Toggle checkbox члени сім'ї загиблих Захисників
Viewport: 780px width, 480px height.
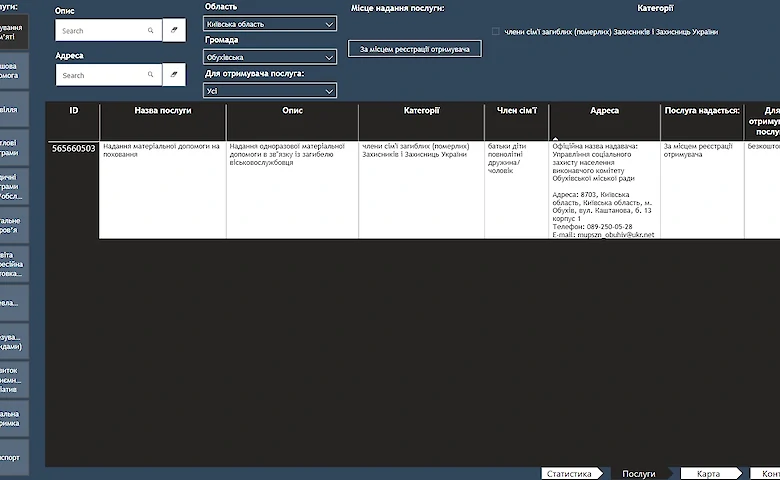tap(495, 32)
